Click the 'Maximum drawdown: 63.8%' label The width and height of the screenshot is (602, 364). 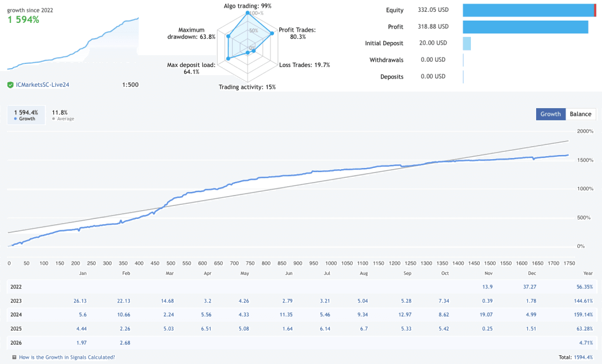click(x=191, y=33)
